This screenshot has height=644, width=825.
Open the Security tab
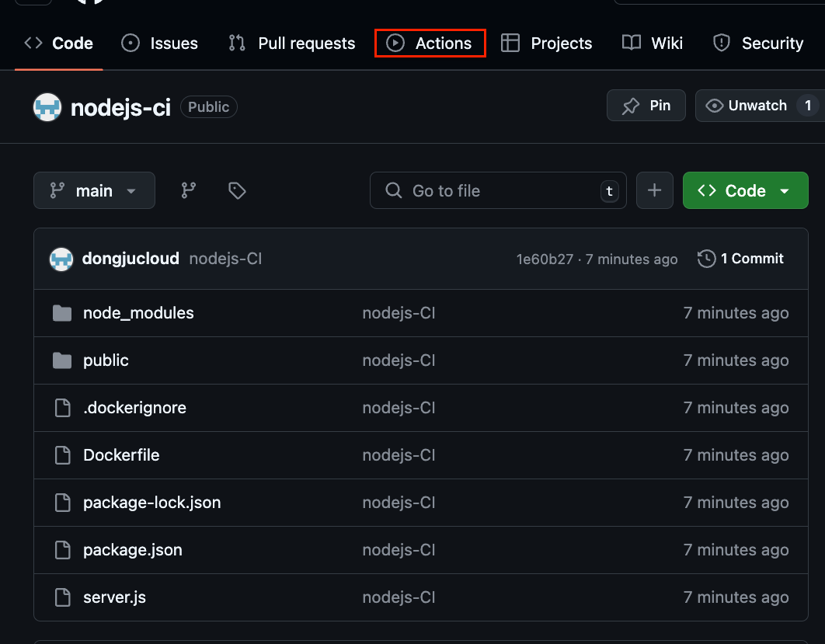coord(758,44)
